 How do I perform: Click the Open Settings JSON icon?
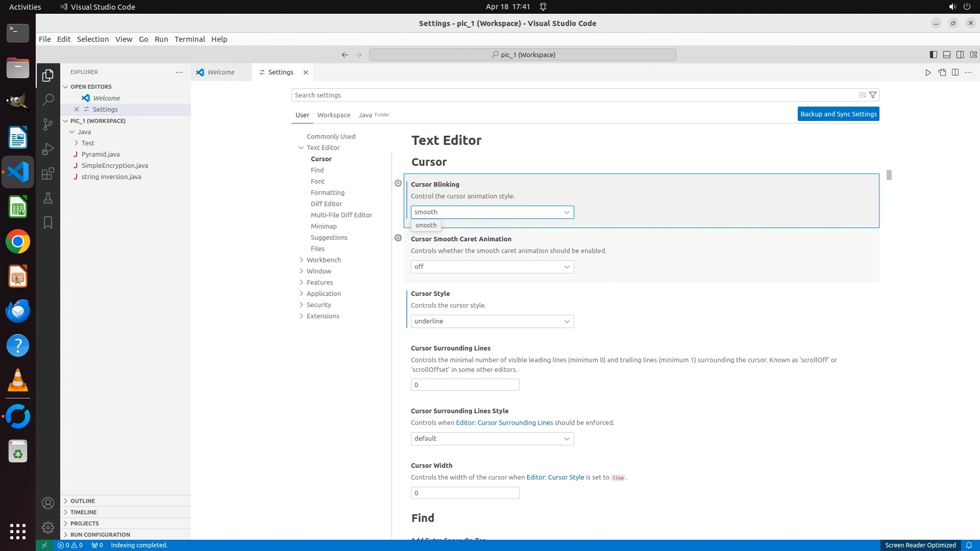[x=942, y=72]
